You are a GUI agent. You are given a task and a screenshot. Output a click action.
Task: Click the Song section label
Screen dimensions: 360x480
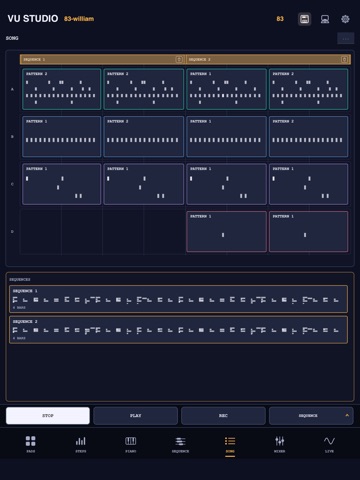pyautogui.click(x=12, y=38)
